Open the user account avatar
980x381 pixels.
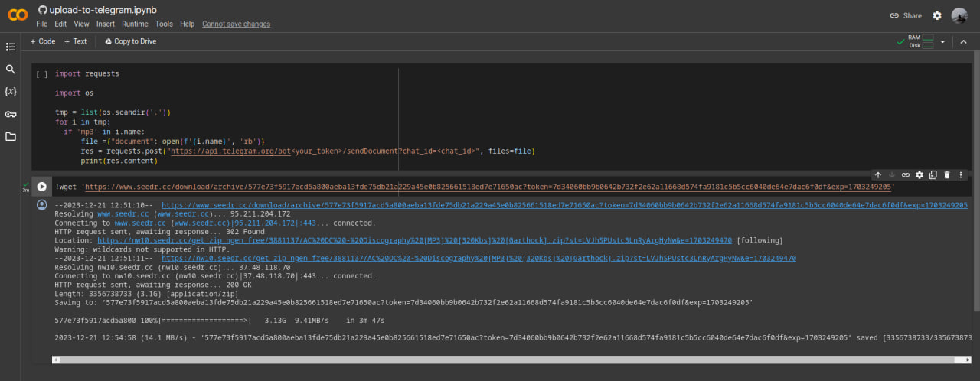959,15
